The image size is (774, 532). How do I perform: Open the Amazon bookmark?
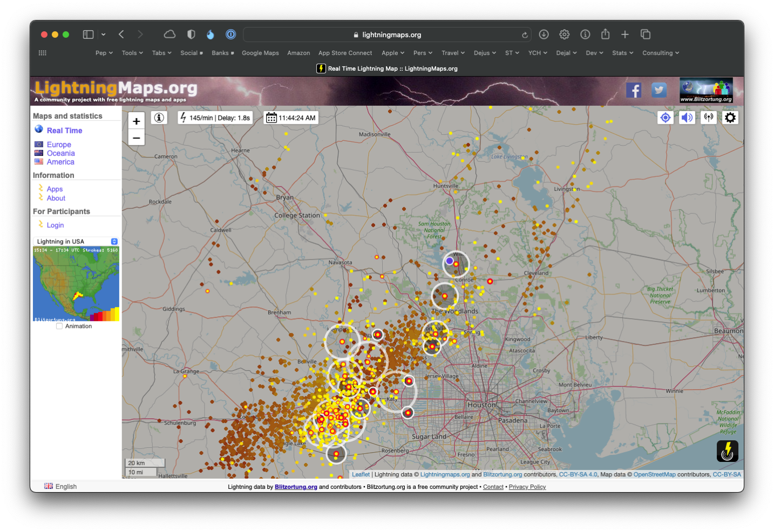click(298, 53)
